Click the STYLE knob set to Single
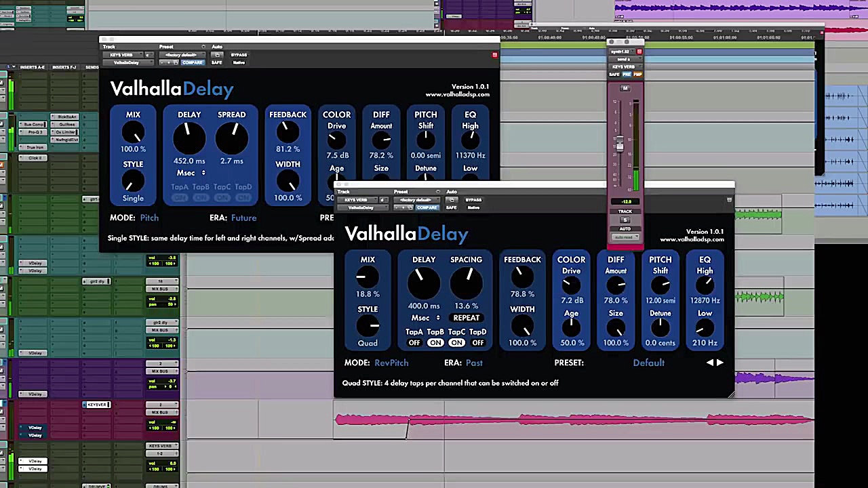The width and height of the screenshot is (868, 488). pyautogui.click(x=133, y=181)
